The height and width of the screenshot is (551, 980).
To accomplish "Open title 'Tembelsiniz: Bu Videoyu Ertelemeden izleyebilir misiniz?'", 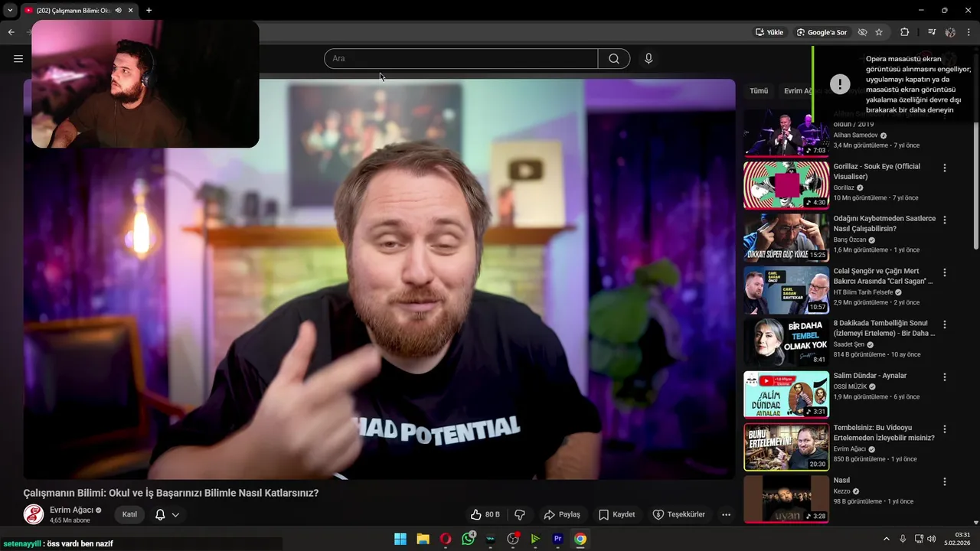I will 884,432.
